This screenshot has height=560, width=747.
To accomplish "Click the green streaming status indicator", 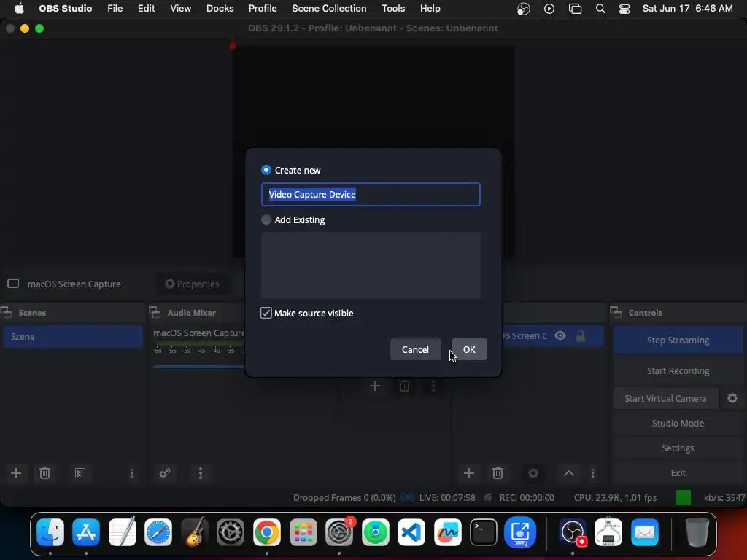I will 683,497.
